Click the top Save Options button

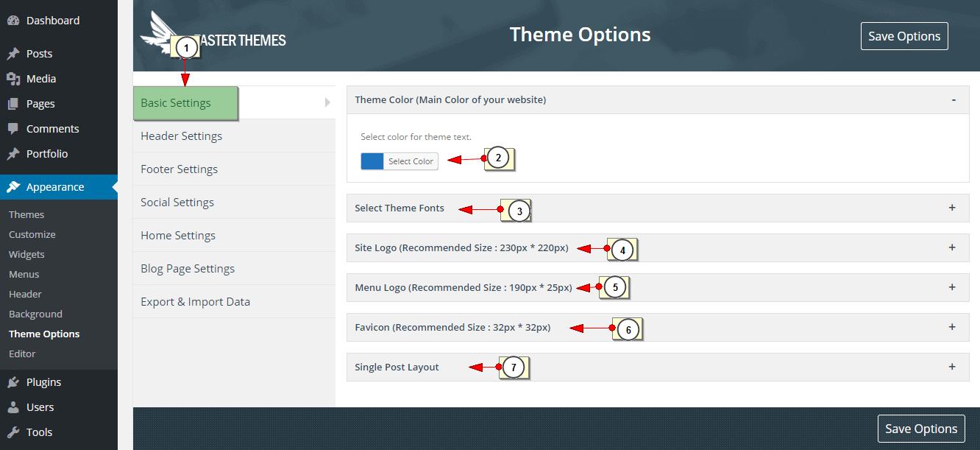(x=904, y=36)
